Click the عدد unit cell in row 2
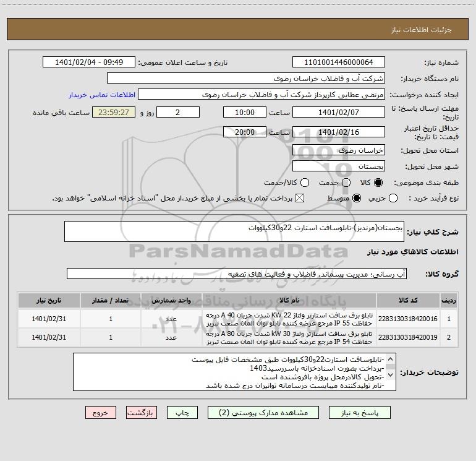Viewport: 476px width, 461px height. [x=171, y=338]
